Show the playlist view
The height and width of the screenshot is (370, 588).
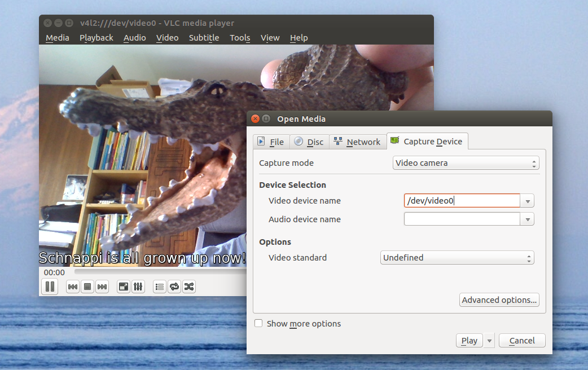click(x=160, y=287)
